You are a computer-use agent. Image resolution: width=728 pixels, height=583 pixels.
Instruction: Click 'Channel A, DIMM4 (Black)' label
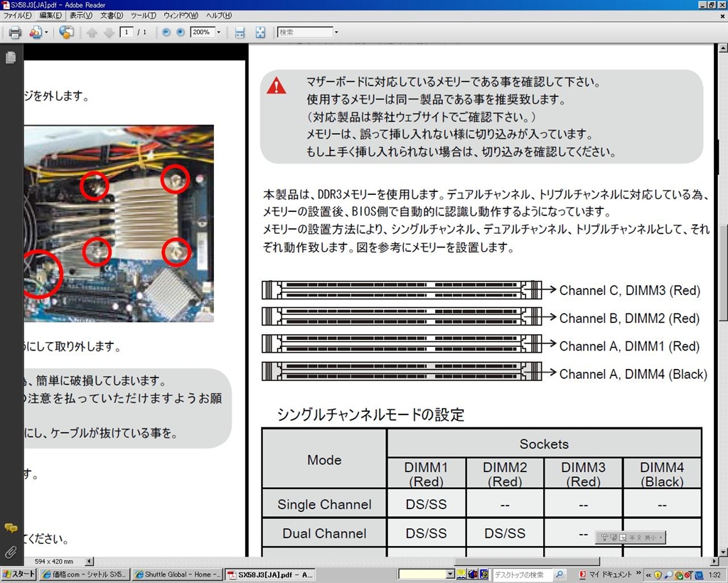pos(633,374)
